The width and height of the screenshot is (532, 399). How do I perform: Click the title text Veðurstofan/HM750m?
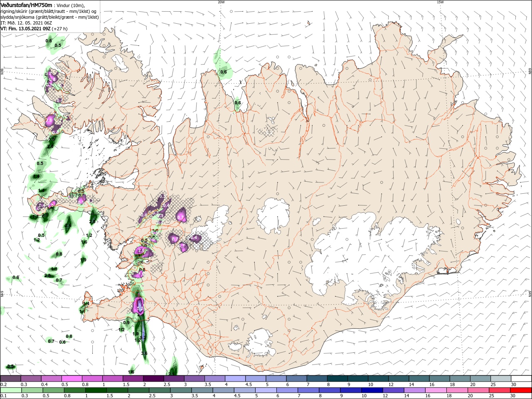[26, 5]
